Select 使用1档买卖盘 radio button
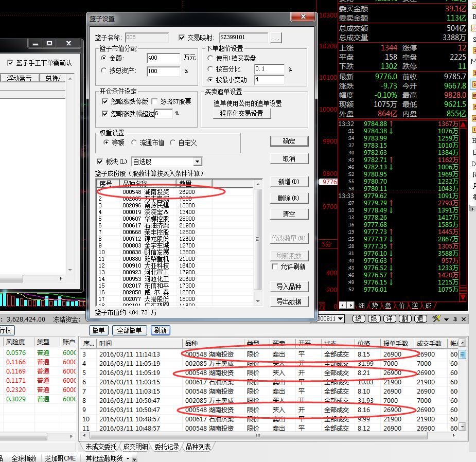Screen dimensions: 476x462 pos(210,58)
